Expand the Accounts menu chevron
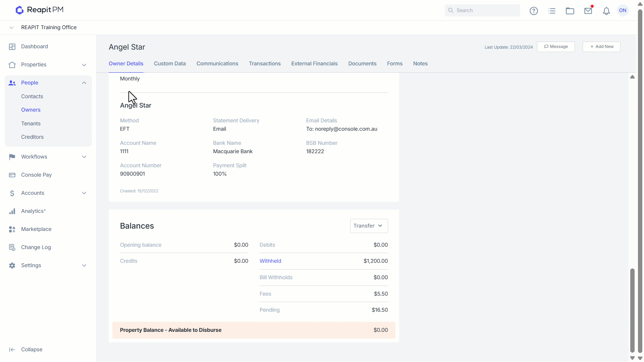The image size is (644, 362). point(84,193)
